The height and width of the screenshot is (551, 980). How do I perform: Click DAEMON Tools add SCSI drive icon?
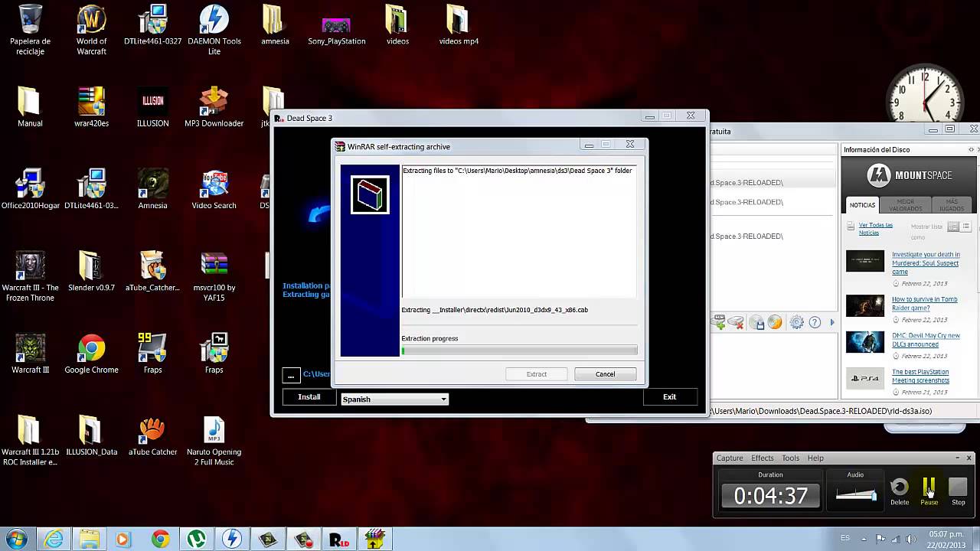tap(718, 322)
